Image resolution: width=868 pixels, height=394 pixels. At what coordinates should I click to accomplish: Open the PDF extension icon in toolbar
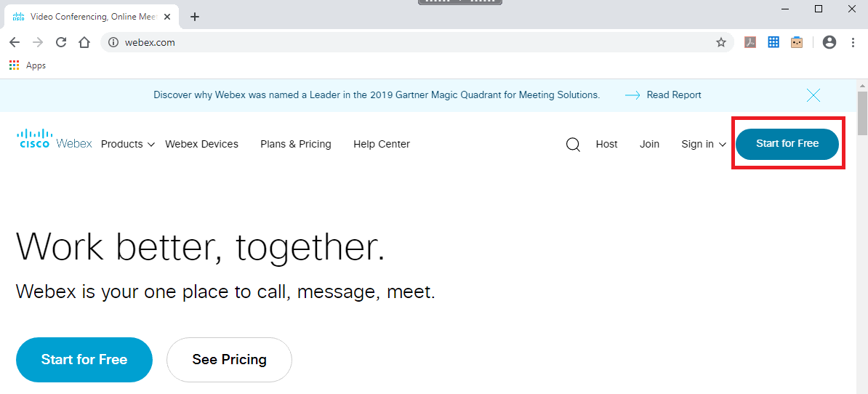coord(750,42)
